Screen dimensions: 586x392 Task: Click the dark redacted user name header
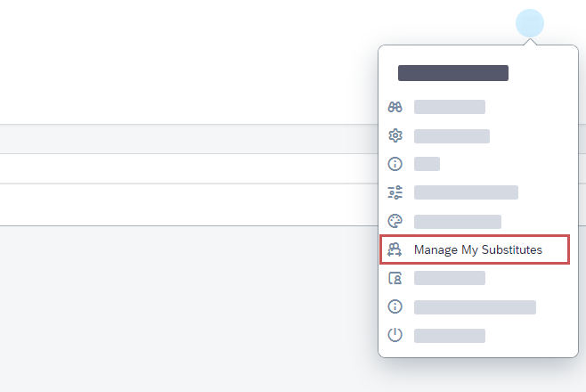pos(452,73)
